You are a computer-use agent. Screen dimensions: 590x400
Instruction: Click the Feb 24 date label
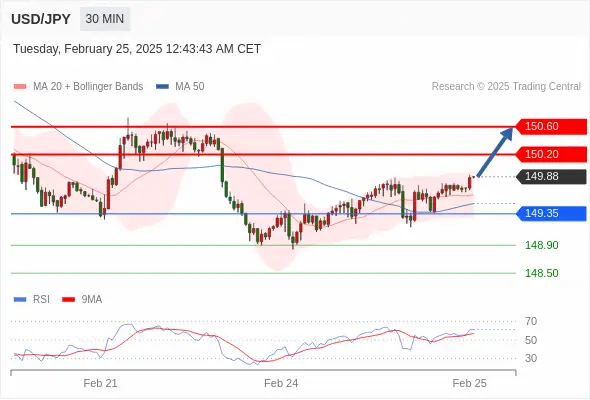tap(281, 383)
